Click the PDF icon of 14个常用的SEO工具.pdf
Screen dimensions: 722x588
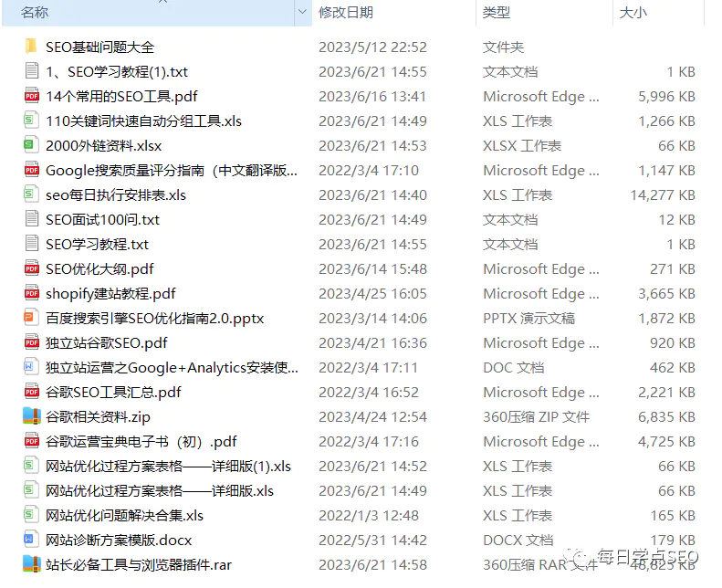pyautogui.click(x=31, y=96)
